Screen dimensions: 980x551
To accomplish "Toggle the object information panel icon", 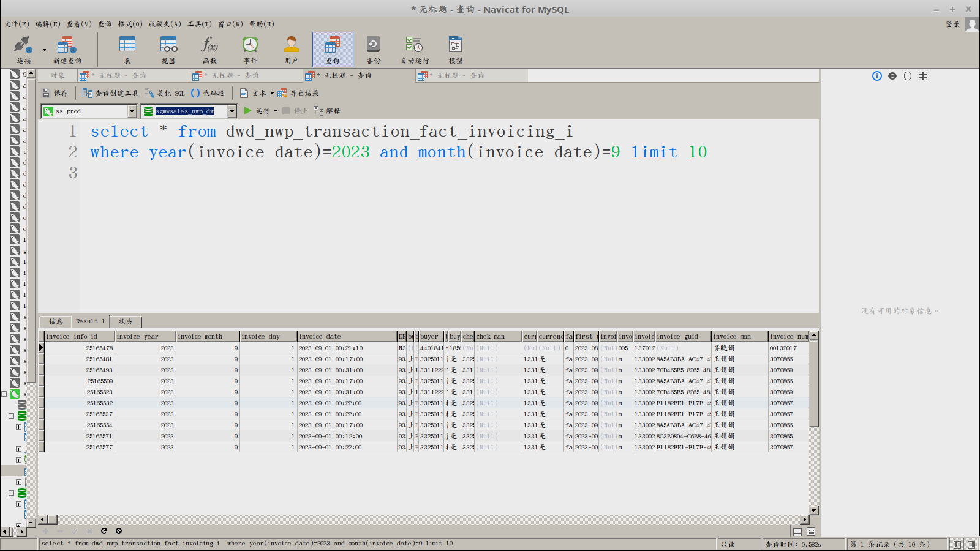I will pyautogui.click(x=877, y=76).
